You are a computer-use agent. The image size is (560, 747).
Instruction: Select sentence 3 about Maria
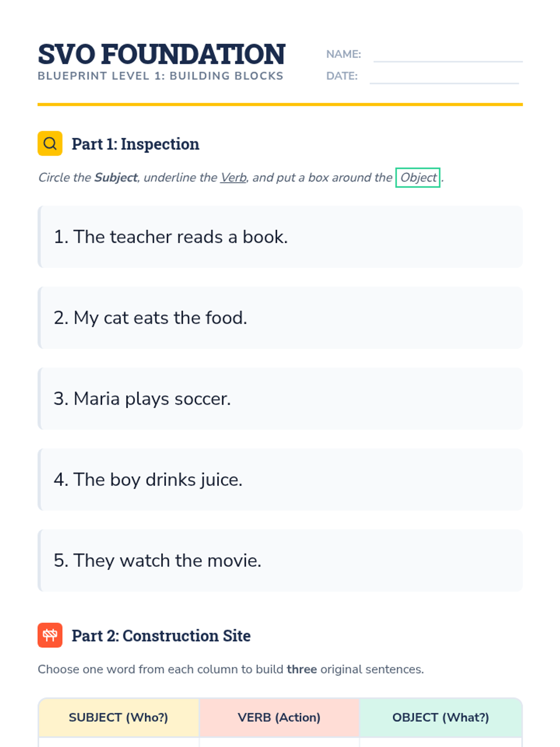coord(142,399)
